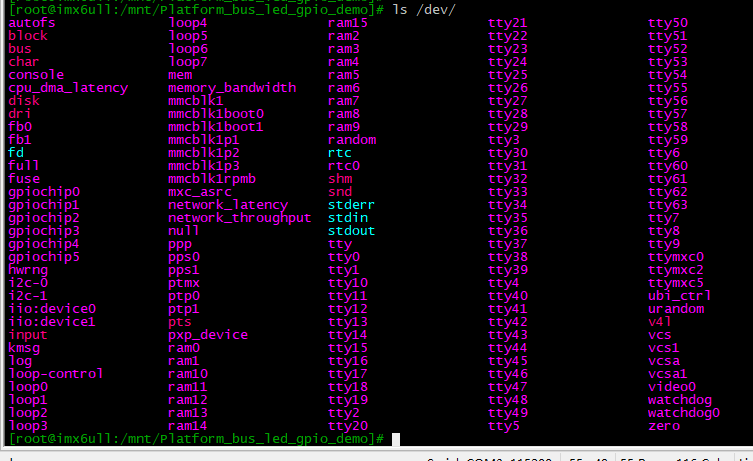The width and height of the screenshot is (753, 461).
Task: Select the 'ls /dev/' command text
Action: [424, 10]
